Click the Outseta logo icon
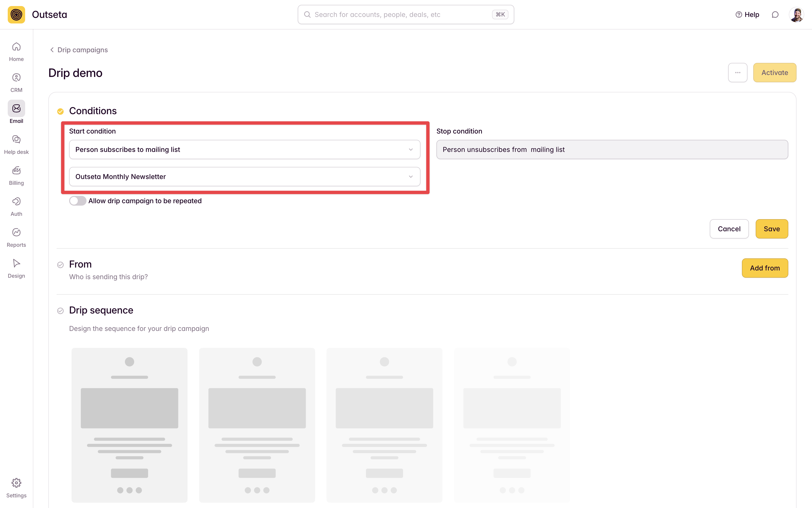The image size is (812, 508). pyautogui.click(x=16, y=15)
